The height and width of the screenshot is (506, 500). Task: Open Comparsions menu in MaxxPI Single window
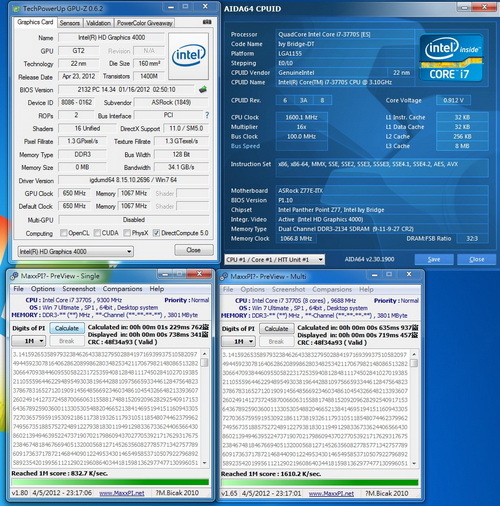[122, 289]
